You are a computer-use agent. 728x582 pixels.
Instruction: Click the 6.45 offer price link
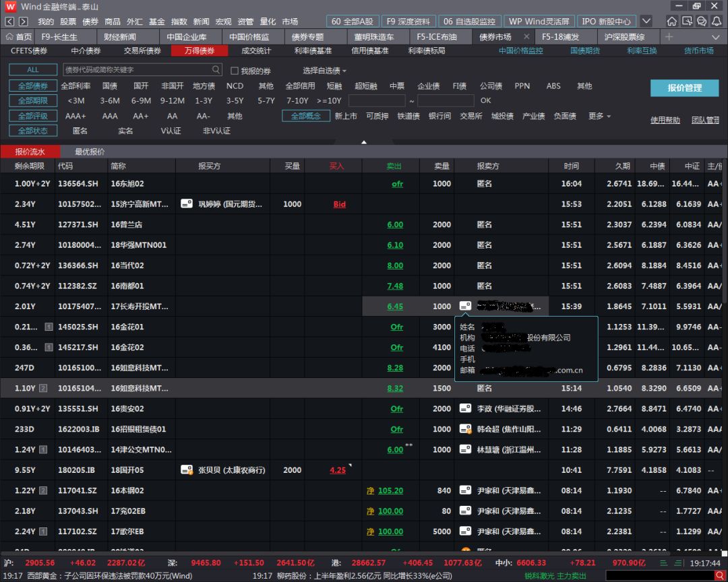click(x=395, y=306)
